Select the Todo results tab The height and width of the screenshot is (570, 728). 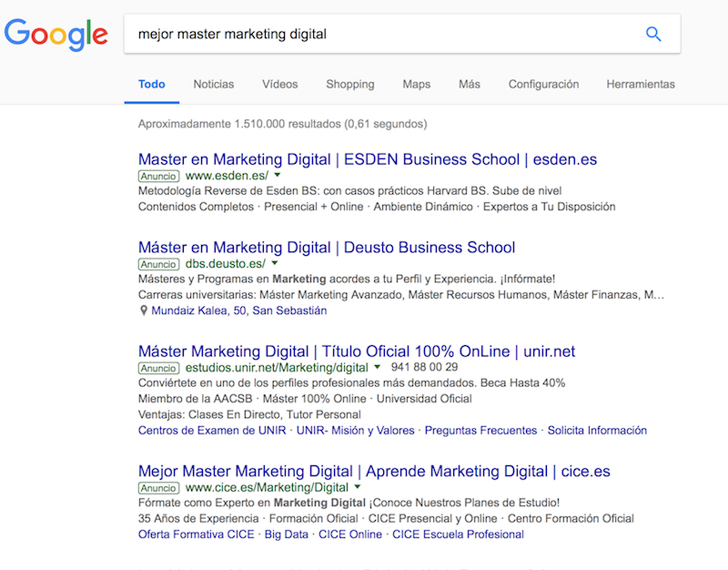[151, 84]
